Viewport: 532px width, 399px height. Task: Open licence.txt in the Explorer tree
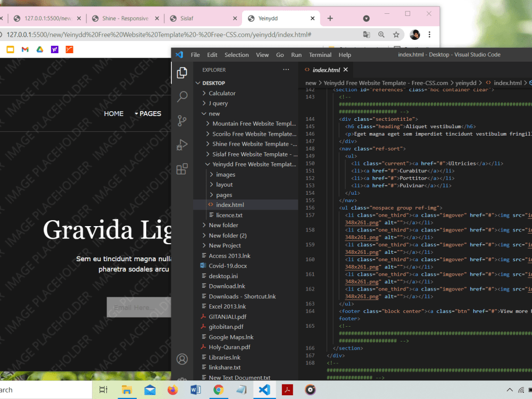(246, 215)
